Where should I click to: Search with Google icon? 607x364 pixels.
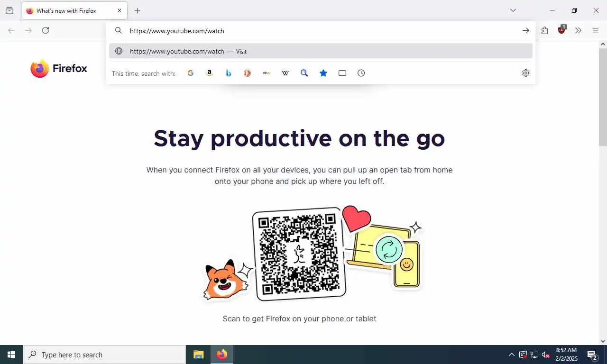tap(191, 73)
